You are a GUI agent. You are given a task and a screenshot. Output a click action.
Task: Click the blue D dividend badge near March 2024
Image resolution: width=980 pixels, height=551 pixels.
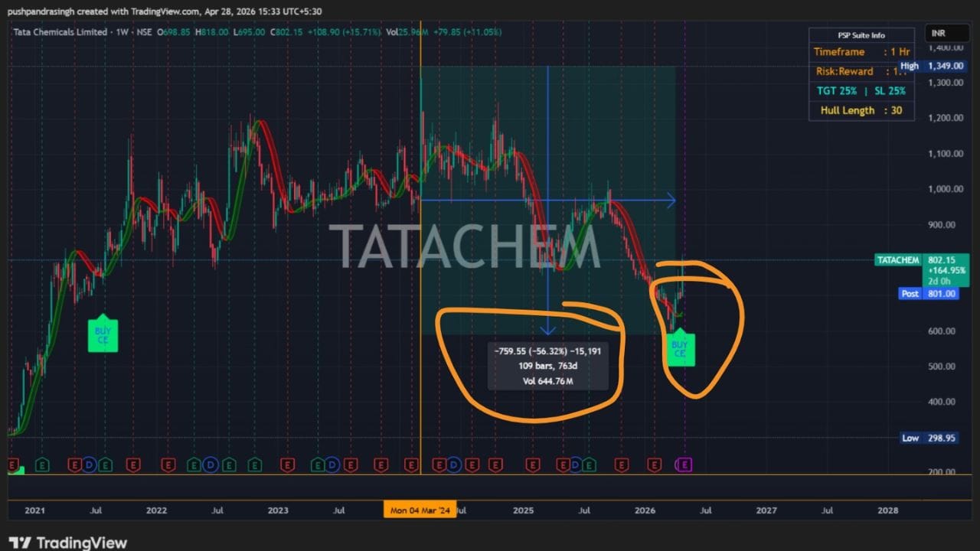[x=452, y=465]
